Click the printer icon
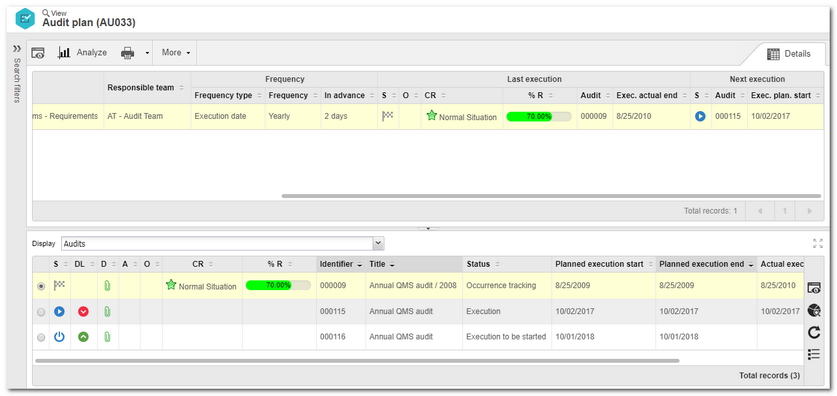837x396 pixels. (x=128, y=53)
